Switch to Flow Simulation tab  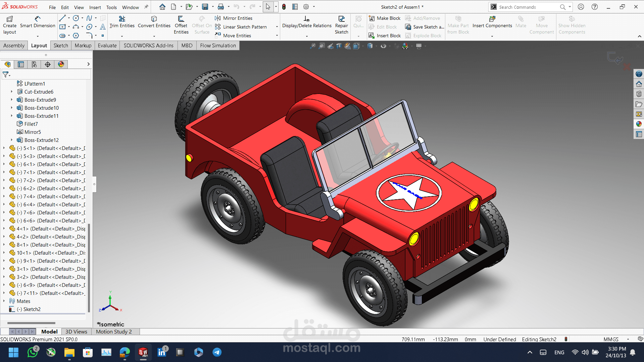pos(218,46)
